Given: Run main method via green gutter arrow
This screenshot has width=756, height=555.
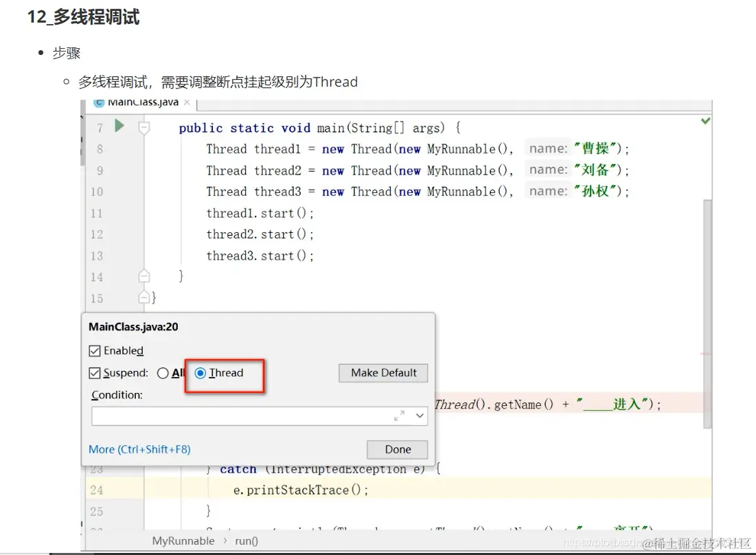Looking at the screenshot, I should [119, 126].
